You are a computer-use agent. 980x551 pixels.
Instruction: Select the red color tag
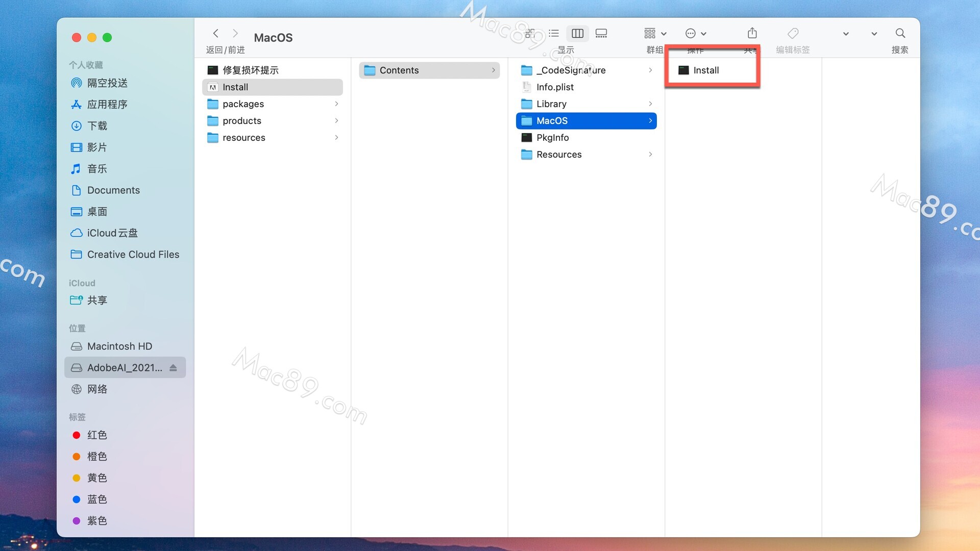coord(96,435)
